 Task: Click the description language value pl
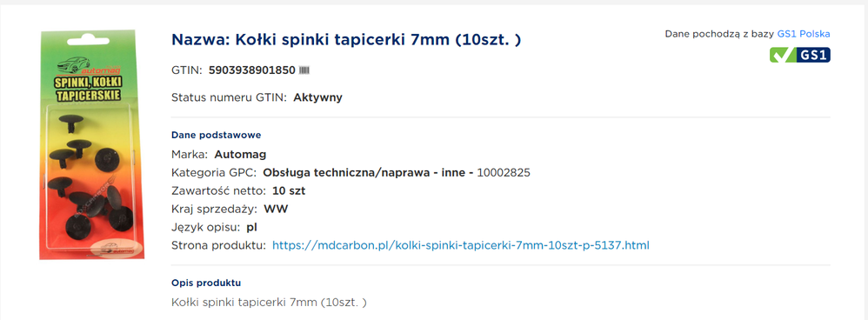click(252, 228)
